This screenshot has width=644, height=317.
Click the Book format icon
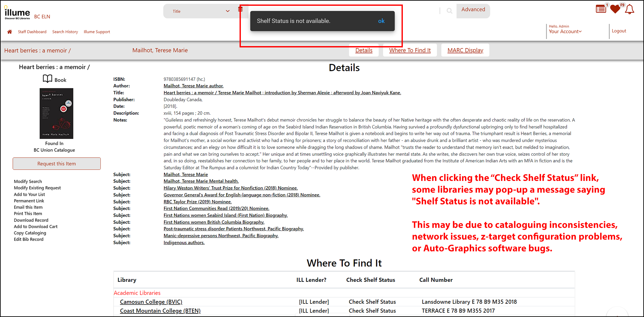48,79
